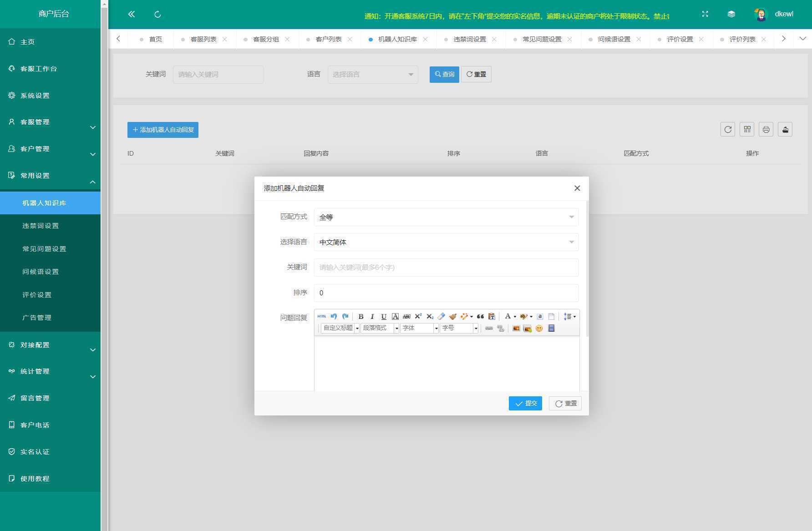Click the 查询 search button
The image size is (812, 531).
[x=444, y=74]
